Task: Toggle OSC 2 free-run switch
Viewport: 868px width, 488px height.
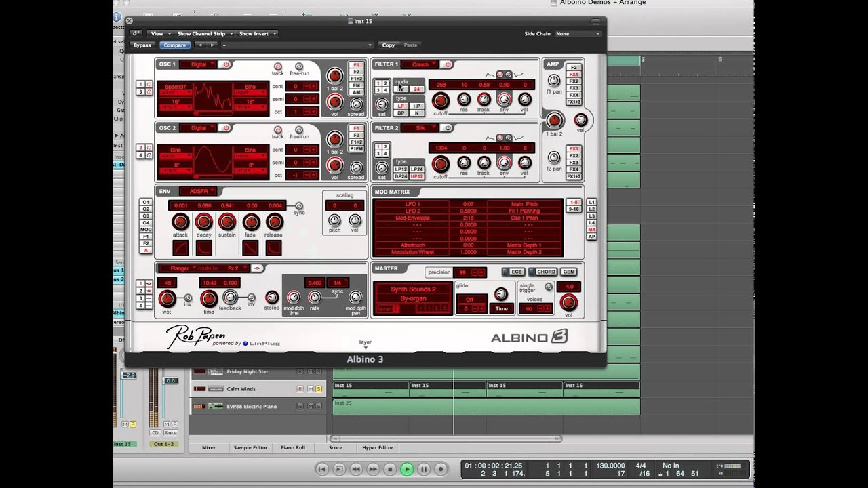Action: coord(299,129)
